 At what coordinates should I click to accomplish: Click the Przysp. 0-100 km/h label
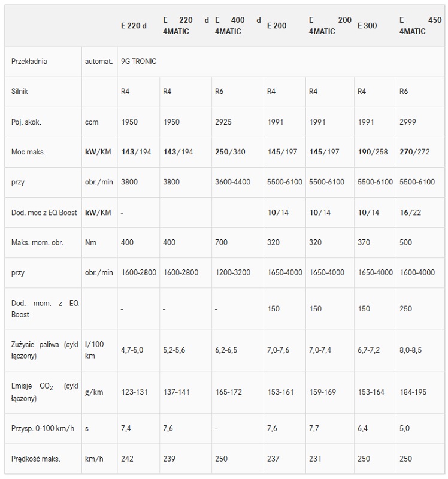43,428
